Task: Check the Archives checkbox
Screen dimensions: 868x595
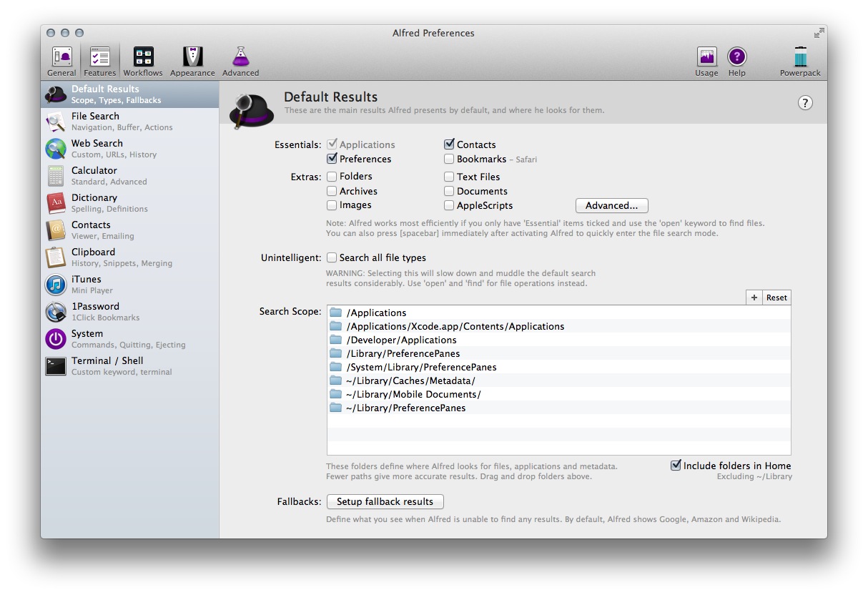Action: click(x=332, y=191)
